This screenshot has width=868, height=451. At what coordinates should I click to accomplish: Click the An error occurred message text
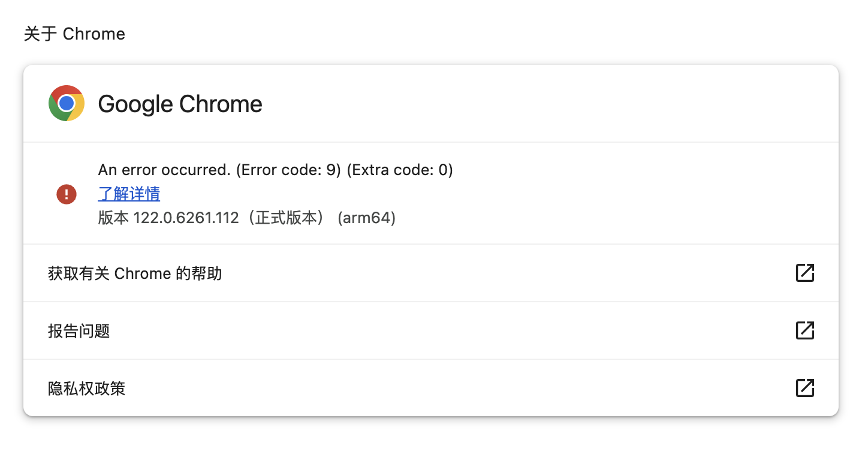pyautogui.click(x=164, y=170)
